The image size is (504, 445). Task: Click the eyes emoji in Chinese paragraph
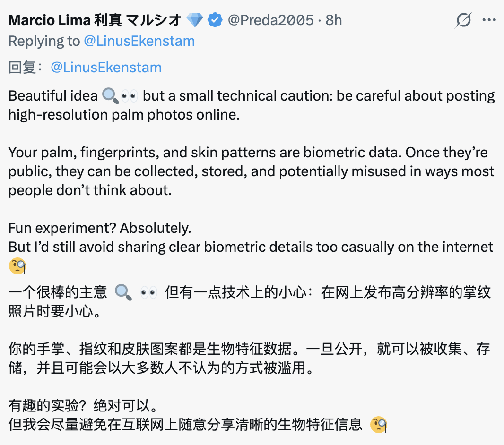point(148,293)
